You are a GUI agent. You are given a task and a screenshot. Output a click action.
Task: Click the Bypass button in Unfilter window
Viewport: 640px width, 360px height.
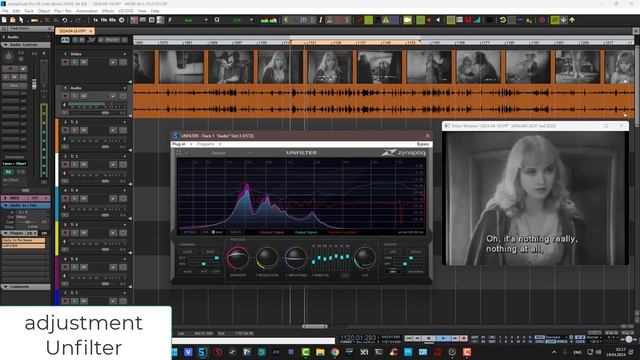pos(423,144)
